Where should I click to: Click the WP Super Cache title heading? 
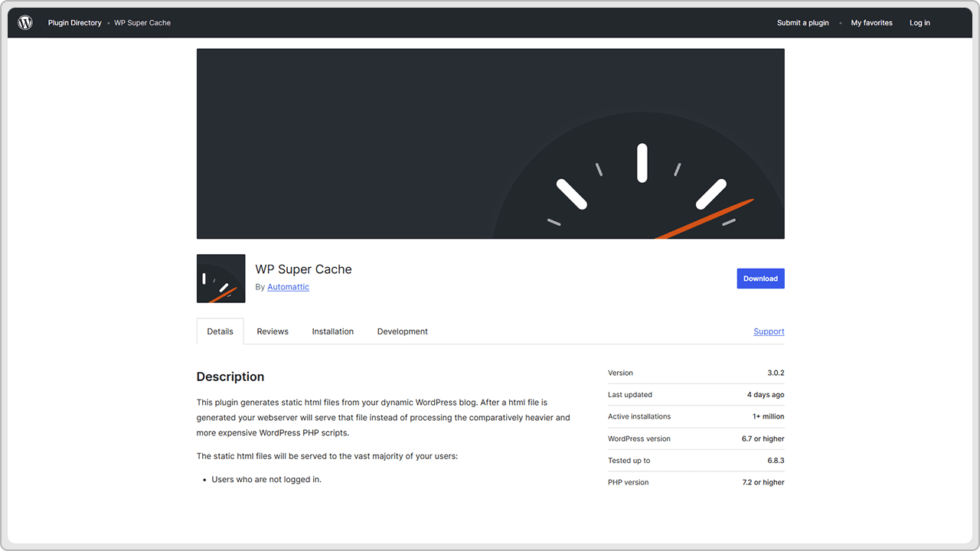303,269
